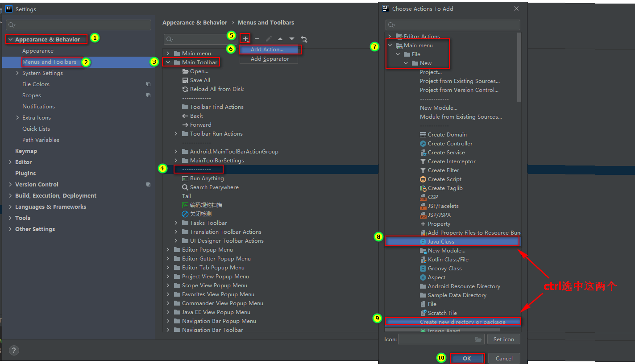Click Appearance & Behavior breadcrumb link

(195, 22)
